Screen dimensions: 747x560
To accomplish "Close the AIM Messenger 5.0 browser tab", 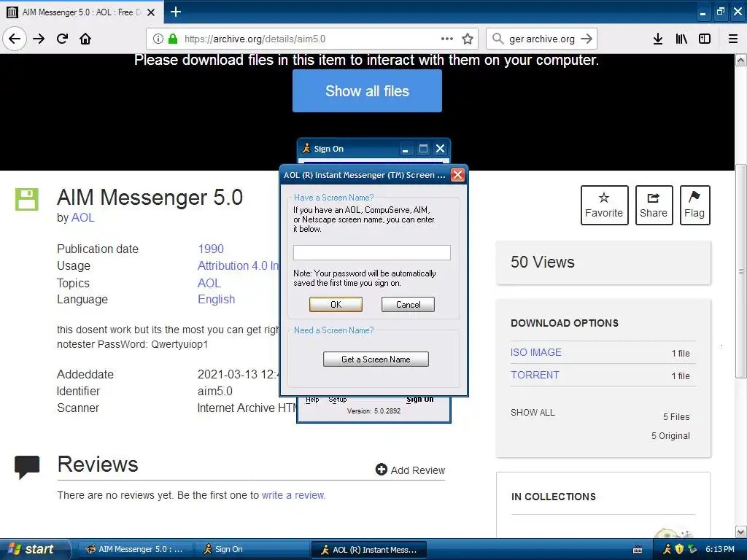I will pyautogui.click(x=151, y=12).
